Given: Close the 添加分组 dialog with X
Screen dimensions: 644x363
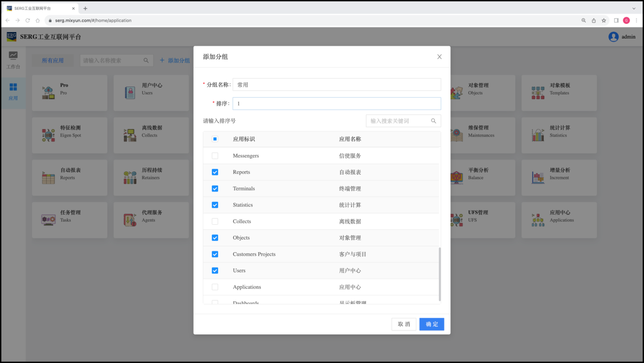Looking at the screenshot, I should (439, 57).
